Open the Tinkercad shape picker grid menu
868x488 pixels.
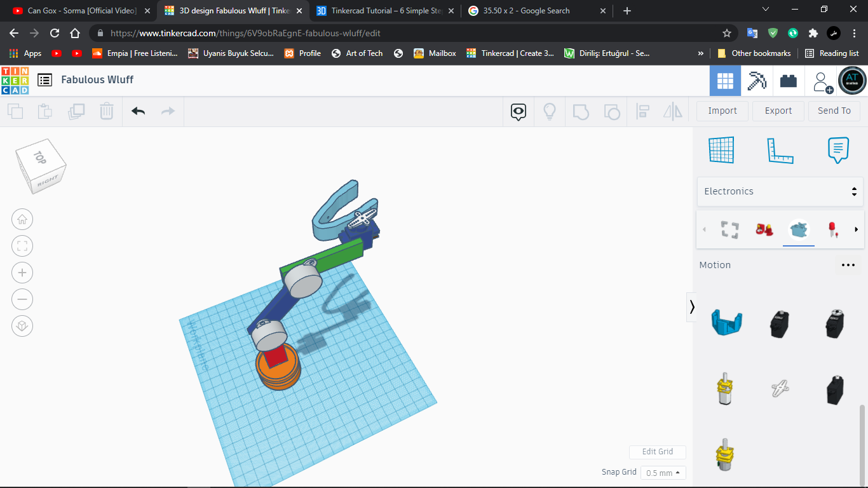(x=725, y=81)
